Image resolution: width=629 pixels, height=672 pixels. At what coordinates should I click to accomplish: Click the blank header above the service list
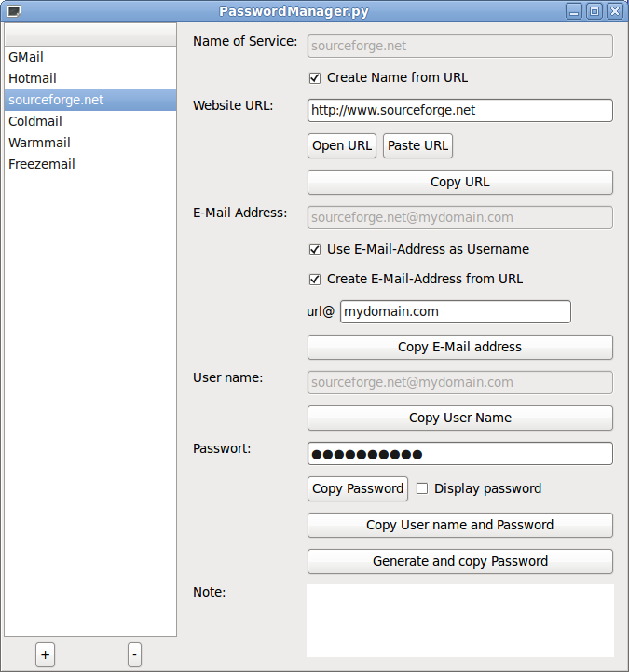[90, 34]
